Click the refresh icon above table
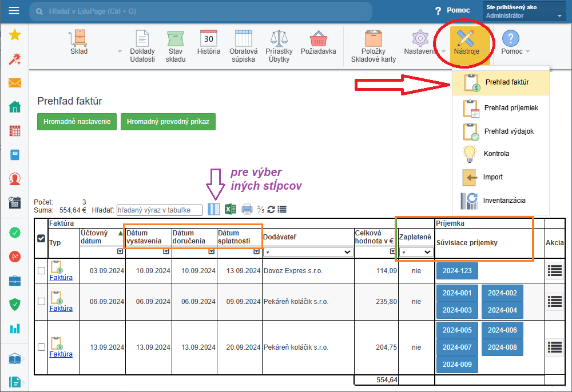 click(271, 209)
